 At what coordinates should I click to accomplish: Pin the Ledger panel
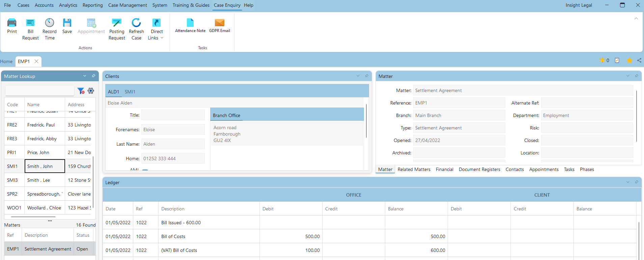tap(637, 182)
